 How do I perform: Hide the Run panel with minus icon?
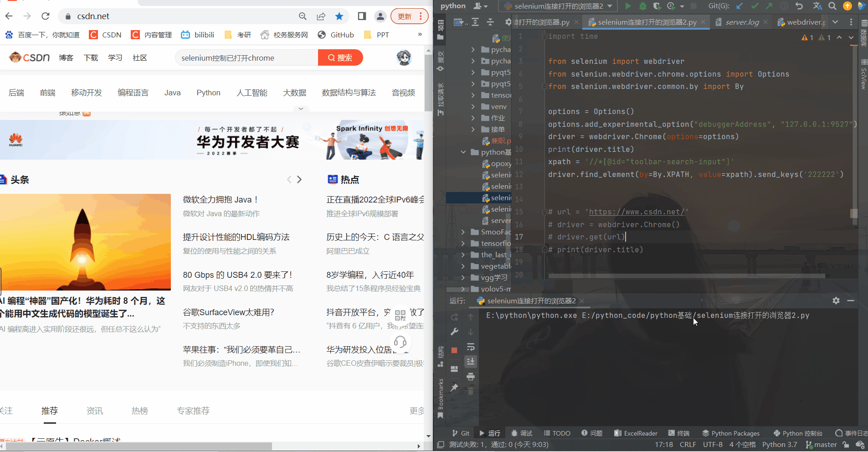pyautogui.click(x=851, y=301)
